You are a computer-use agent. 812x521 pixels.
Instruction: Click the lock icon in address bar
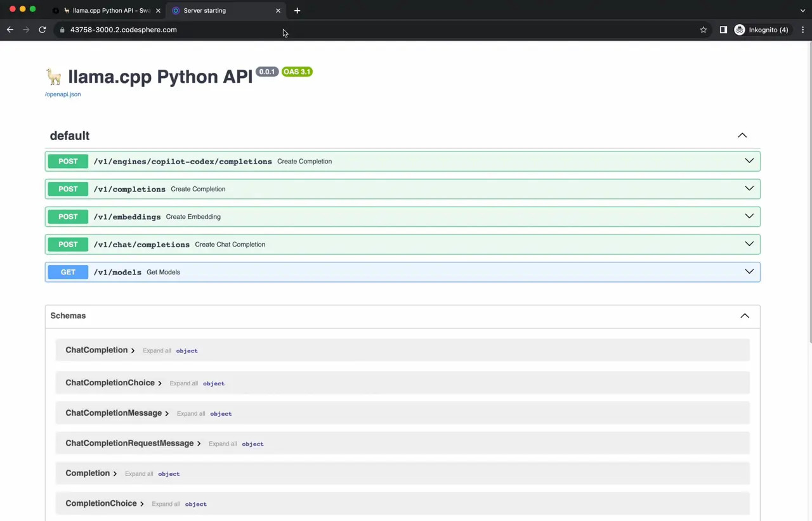tap(62, 30)
